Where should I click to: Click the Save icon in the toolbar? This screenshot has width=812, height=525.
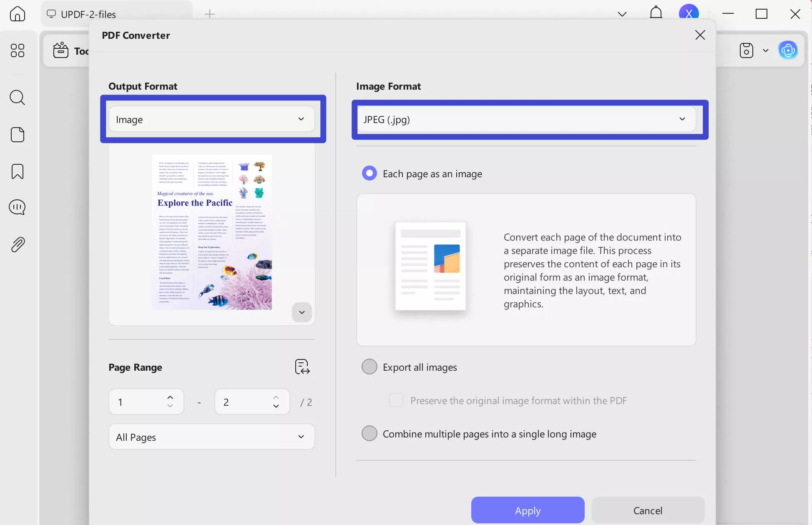click(747, 50)
